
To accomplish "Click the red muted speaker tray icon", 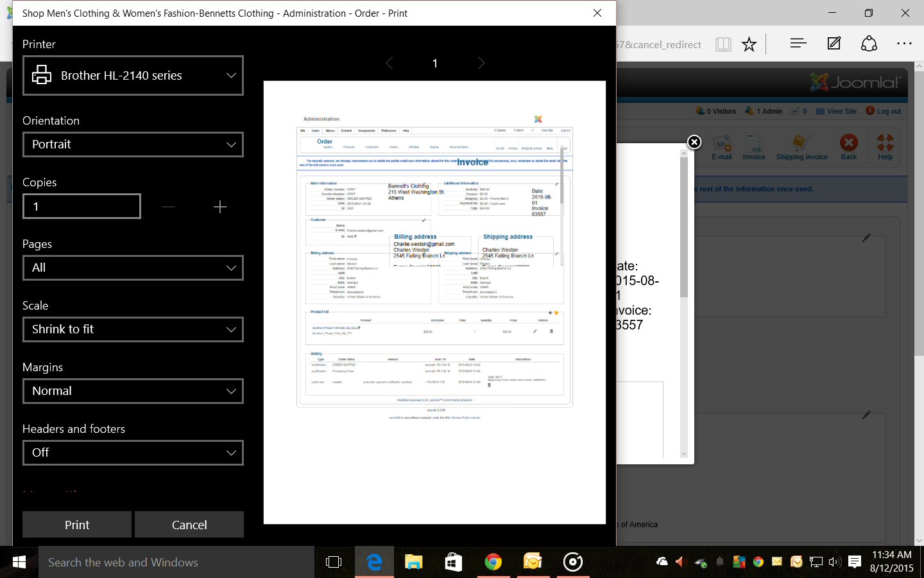I will pyautogui.click(x=681, y=562).
